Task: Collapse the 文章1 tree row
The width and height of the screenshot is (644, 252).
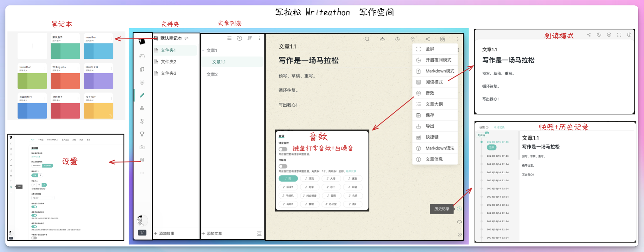Action: pos(203,50)
